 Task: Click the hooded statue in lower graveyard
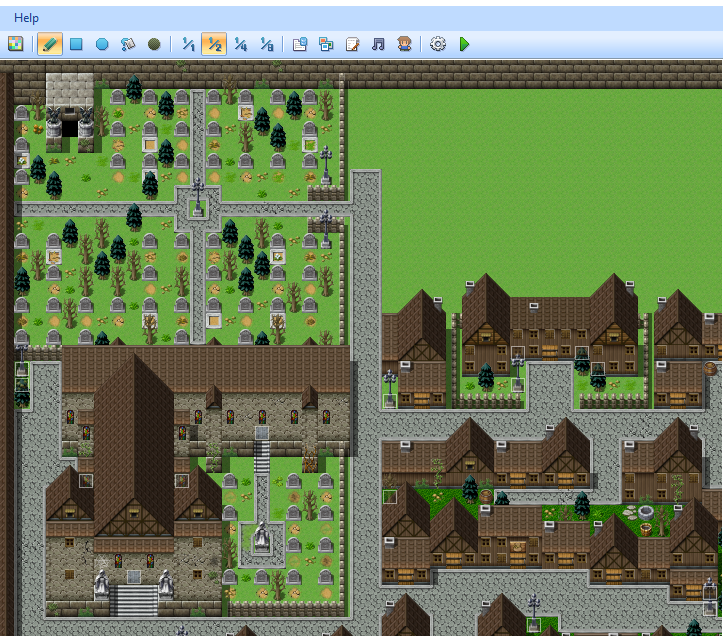coord(262,536)
